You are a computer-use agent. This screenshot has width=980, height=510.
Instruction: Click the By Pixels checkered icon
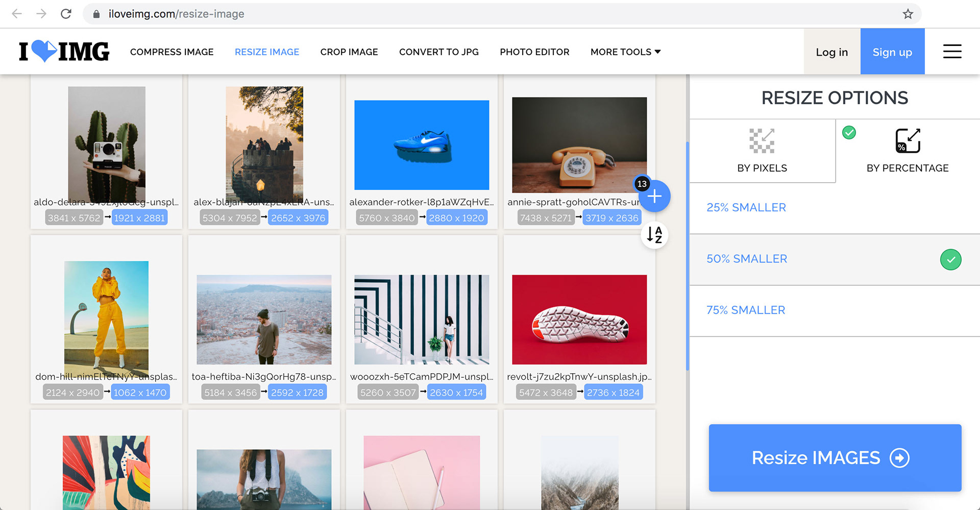762,141
